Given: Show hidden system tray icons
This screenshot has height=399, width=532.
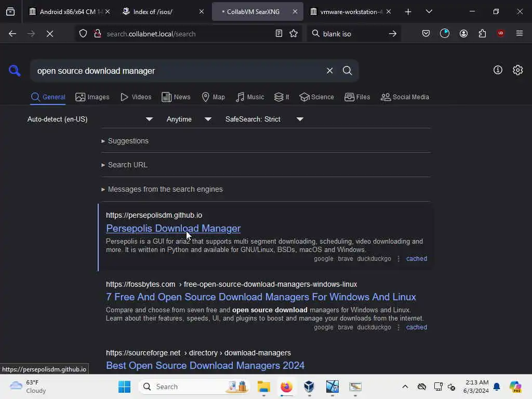Looking at the screenshot, I should [x=405, y=387].
